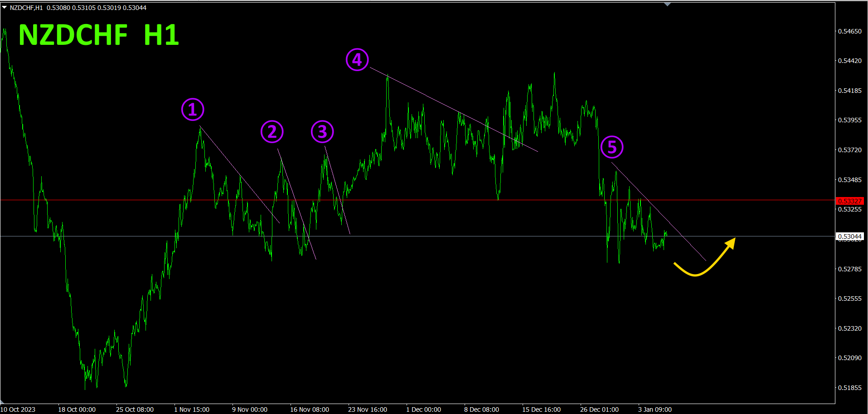868x414 pixels.
Task: Click the NZDCHF H1 green title text
Action: [x=99, y=35]
